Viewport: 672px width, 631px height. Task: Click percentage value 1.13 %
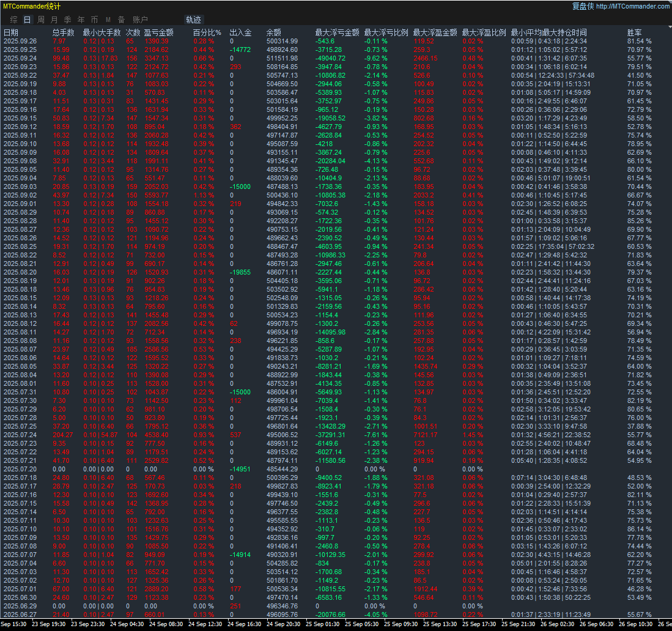pos(204,195)
